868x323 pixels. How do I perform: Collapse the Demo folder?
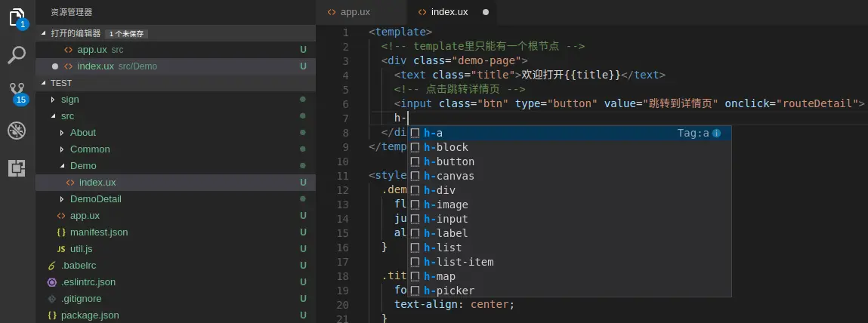pyautogui.click(x=62, y=166)
